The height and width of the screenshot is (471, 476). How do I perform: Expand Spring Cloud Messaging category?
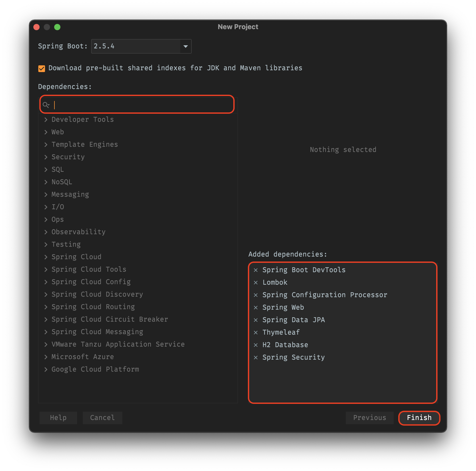pos(46,332)
